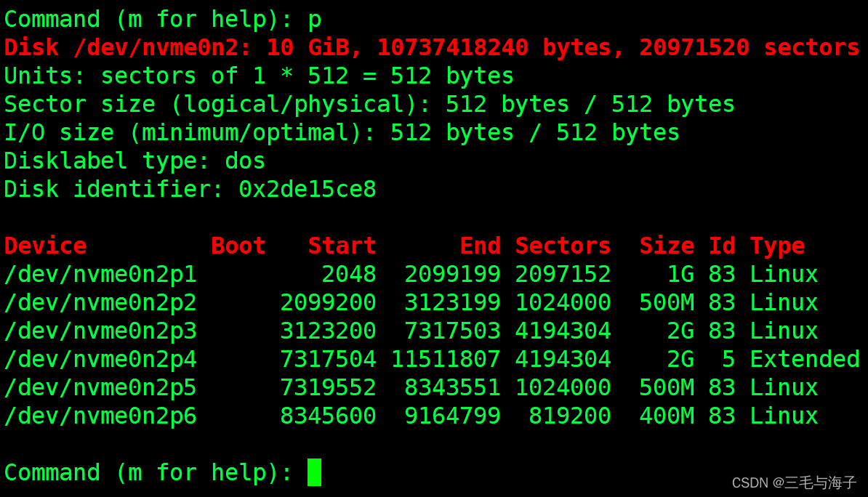
Task: Click 500M size in nvme0n2p5 row
Action: [x=667, y=387]
